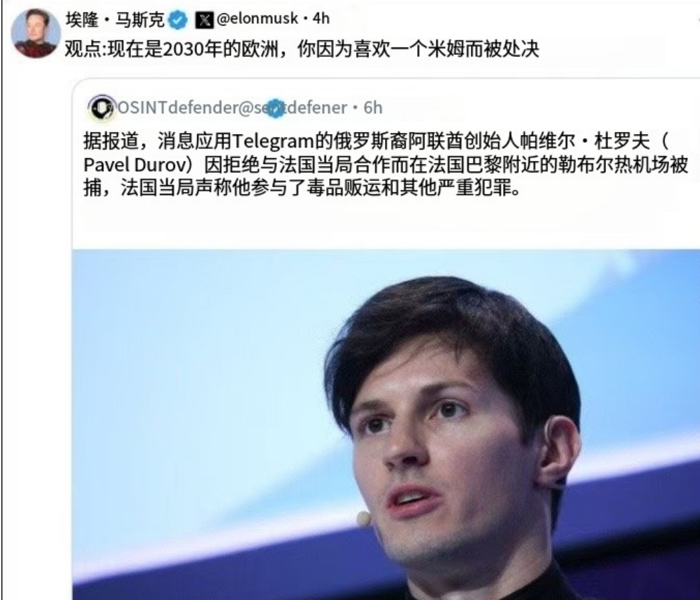This screenshot has height=600, width=700.
Task: Click the black X logo icon
Action: click(x=204, y=19)
